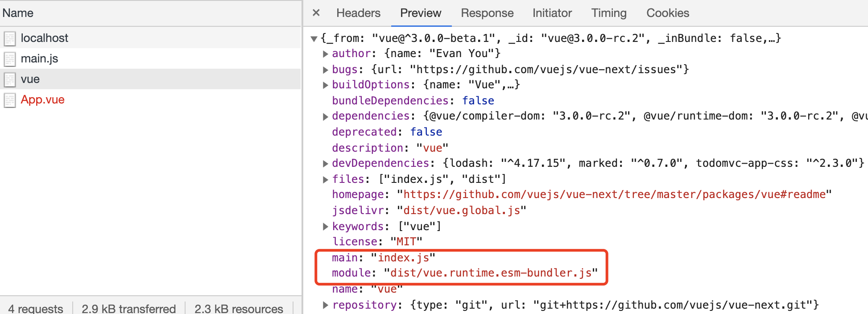Click the description "vue" value
The height and width of the screenshot is (314, 868).
[432, 148]
